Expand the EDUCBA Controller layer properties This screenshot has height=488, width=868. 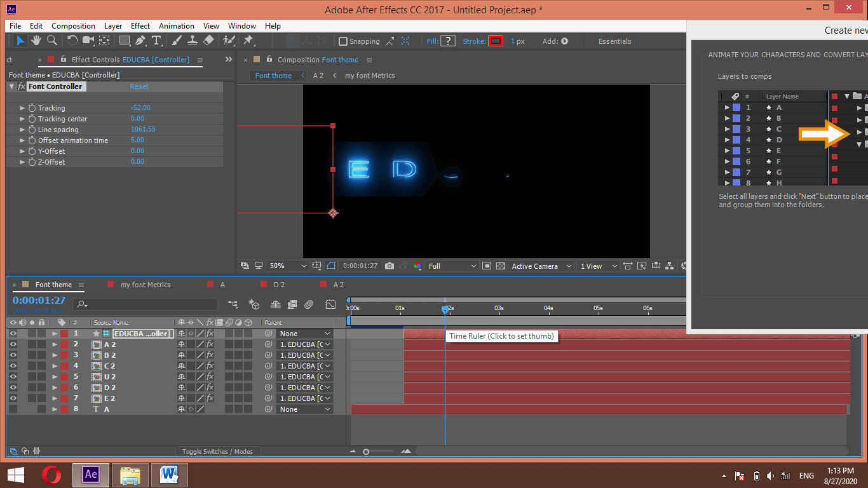pyautogui.click(x=55, y=334)
